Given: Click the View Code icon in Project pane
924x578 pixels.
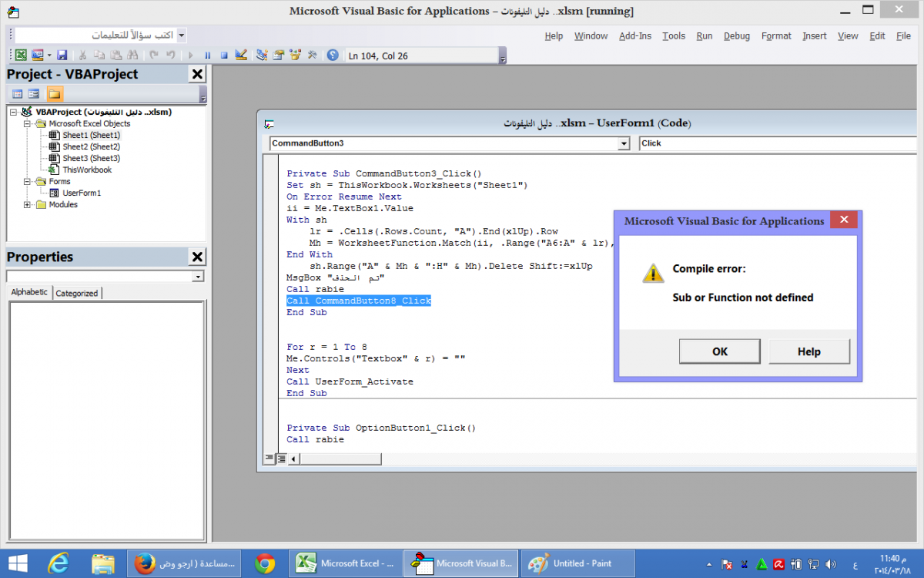Looking at the screenshot, I should (17, 94).
